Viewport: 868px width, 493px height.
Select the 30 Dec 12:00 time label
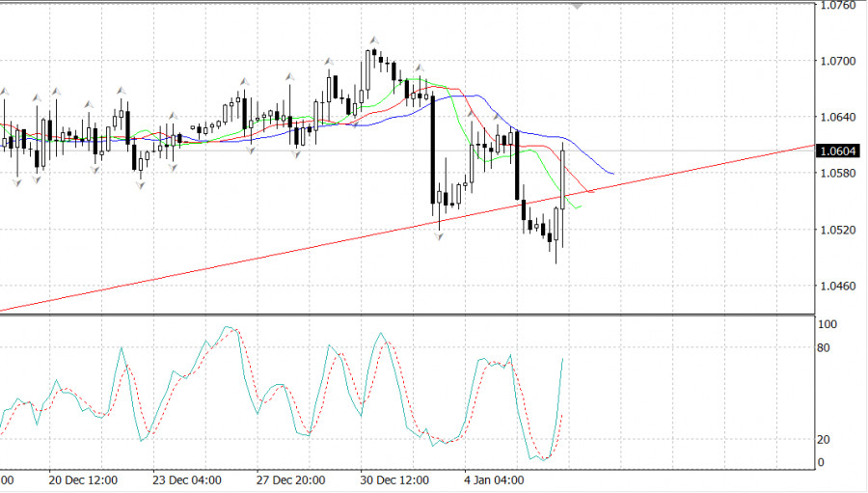click(x=393, y=479)
